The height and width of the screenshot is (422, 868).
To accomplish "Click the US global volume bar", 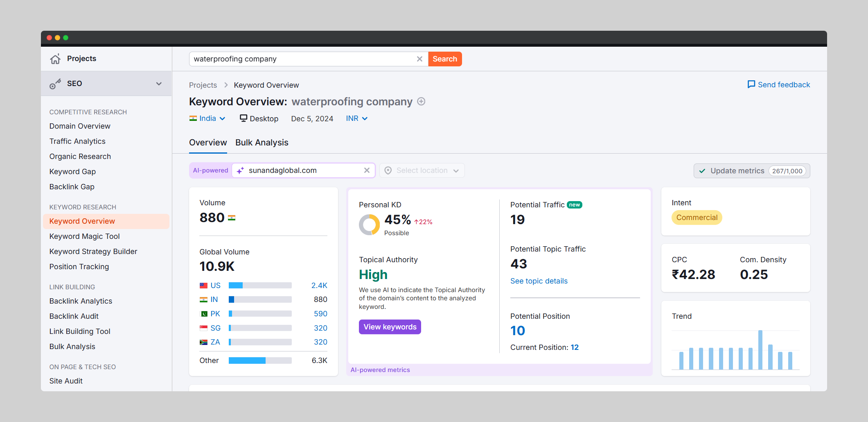I will (260, 286).
